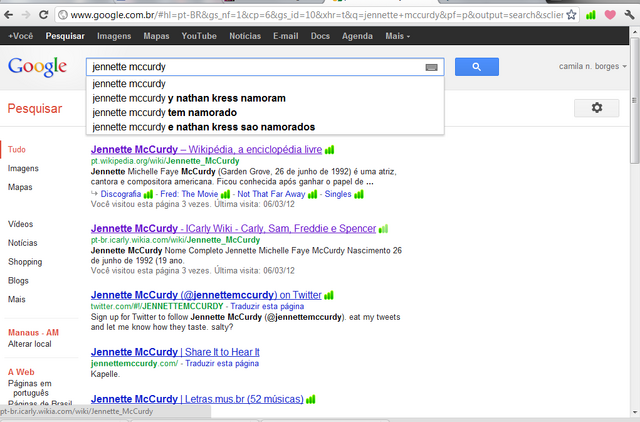
Task: Expand the Mais dropdown in top bar
Action: (x=398, y=36)
